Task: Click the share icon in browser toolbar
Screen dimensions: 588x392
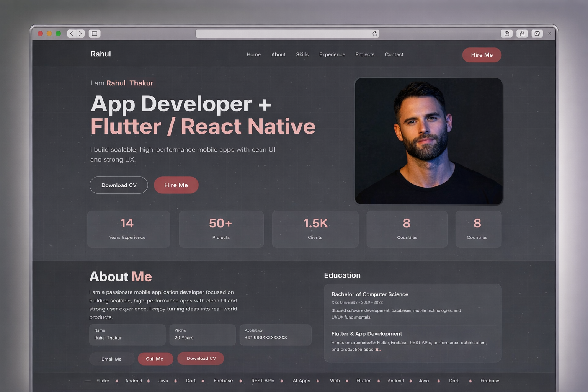Action: (x=522, y=34)
